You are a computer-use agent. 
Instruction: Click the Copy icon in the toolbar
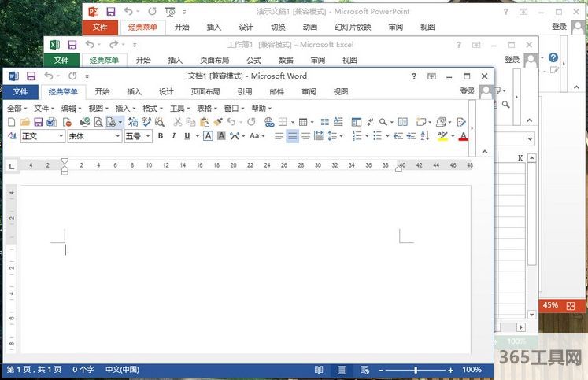pos(190,122)
